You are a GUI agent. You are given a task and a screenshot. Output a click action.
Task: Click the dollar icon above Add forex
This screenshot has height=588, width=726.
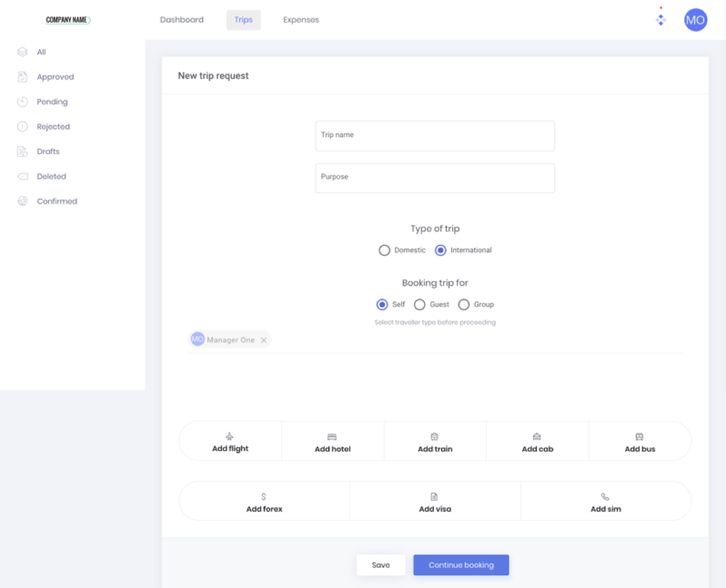pyautogui.click(x=264, y=497)
